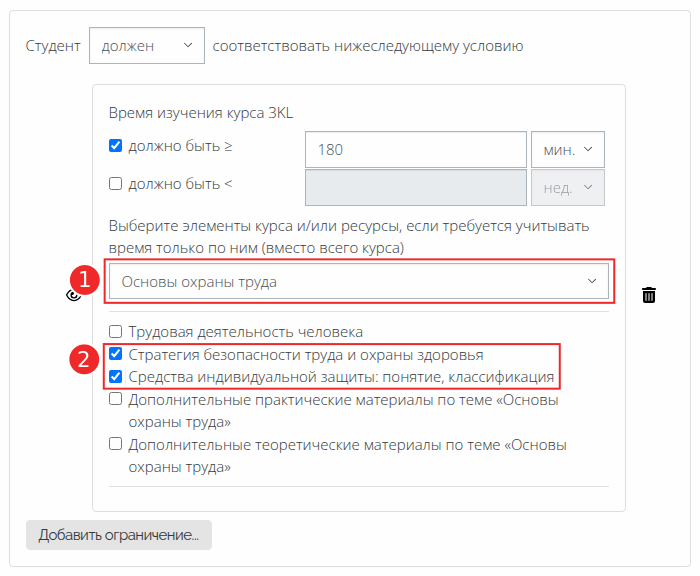700x576 pixels.
Task: Click the "Время изучения курса 3KL" heading
Action: coord(201,112)
